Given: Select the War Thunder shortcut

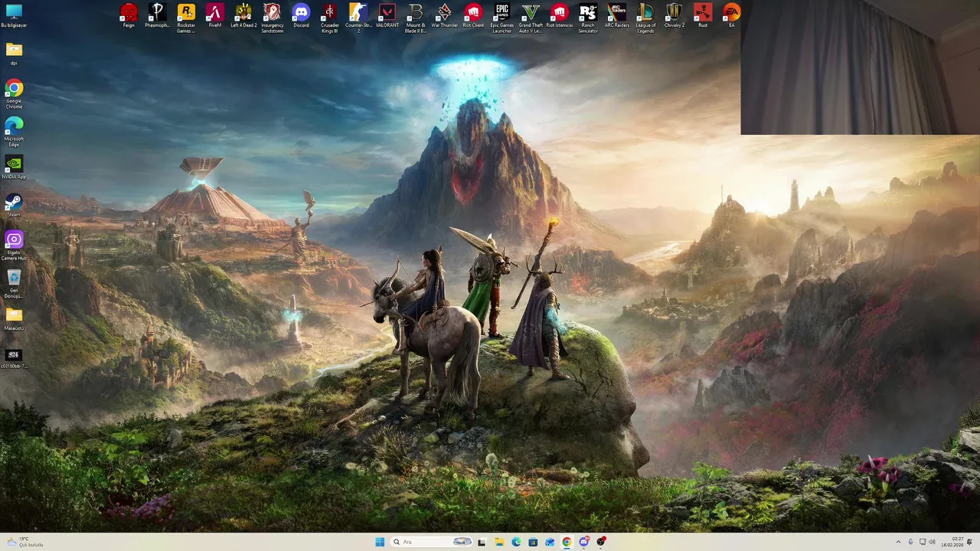Looking at the screenshot, I should (x=444, y=16).
